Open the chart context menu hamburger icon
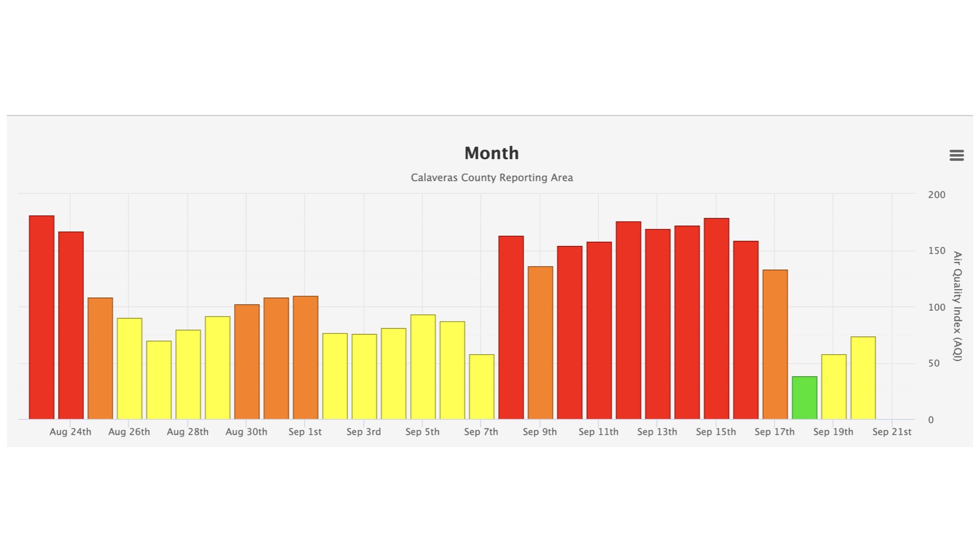The width and height of the screenshot is (980, 551). pos(957,155)
